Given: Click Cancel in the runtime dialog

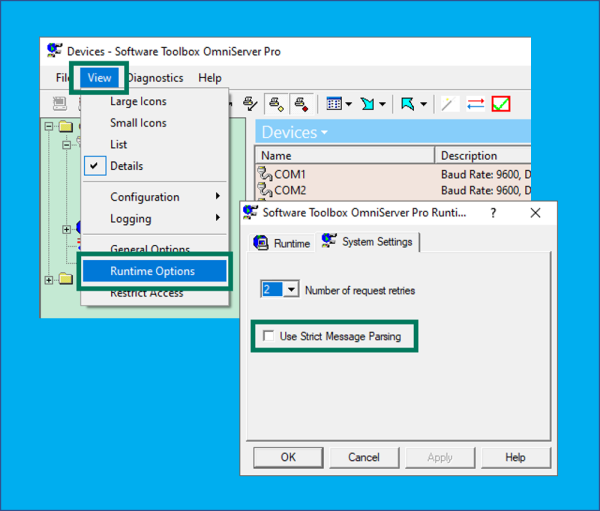Looking at the screenshot, I should [x=363, y=457].
